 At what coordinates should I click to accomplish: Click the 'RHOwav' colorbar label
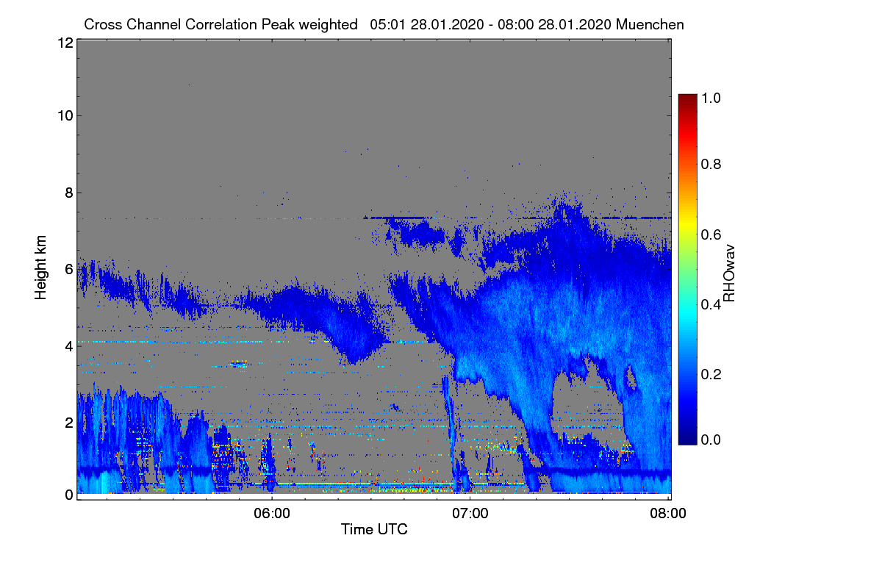[x=730, y=274]
